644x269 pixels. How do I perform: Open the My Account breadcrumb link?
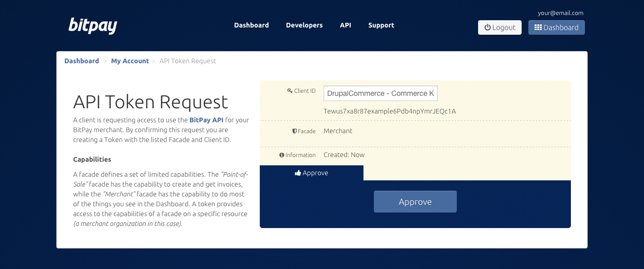click(x=130, y=61)
